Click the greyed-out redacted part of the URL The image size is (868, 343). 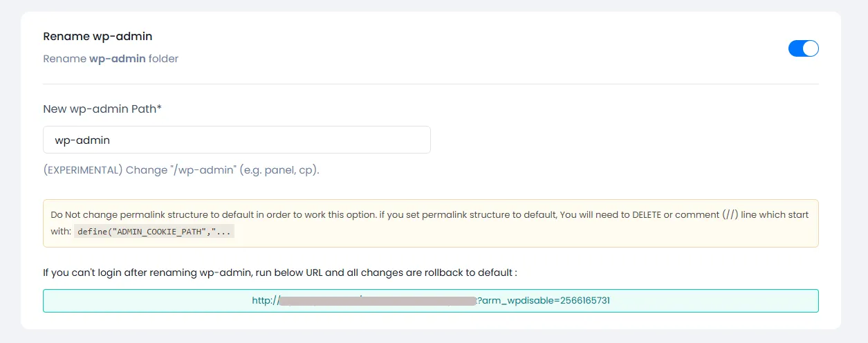point(377,301)
